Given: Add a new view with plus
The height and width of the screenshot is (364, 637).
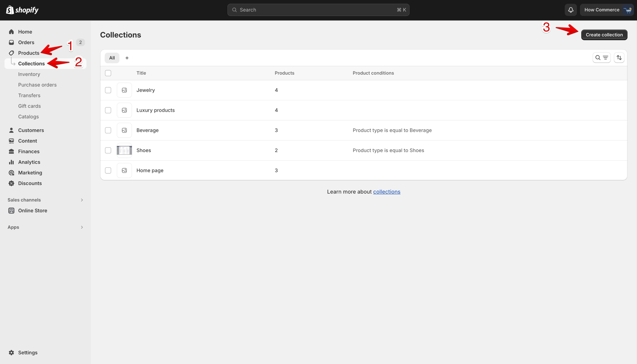Looking at the screenshot, I should pyautogui.click(x=127, y=58).
